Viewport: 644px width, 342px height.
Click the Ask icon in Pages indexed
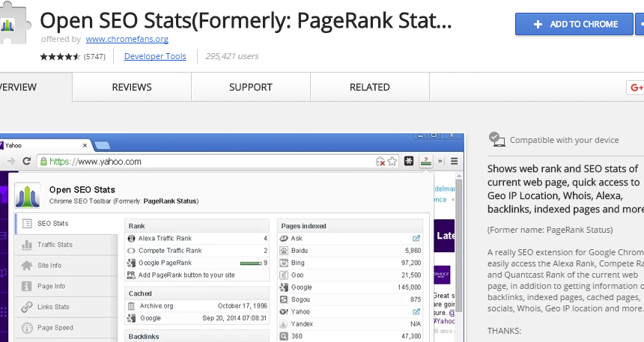pos(284,238)
